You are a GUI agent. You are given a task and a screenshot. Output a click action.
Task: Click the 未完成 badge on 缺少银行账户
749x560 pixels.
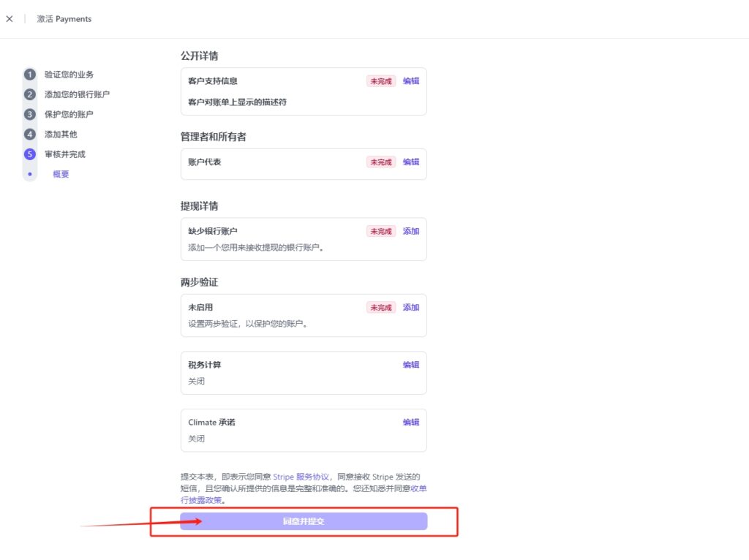[x=380, y=231]
